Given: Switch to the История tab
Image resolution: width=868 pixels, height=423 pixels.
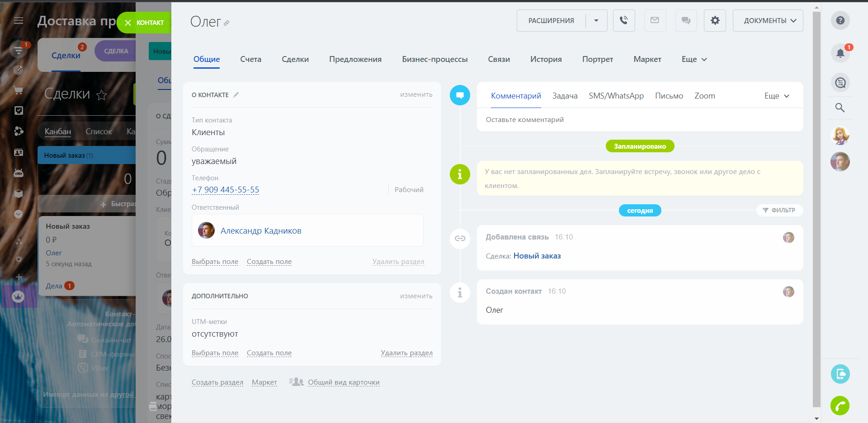Looking at the screenshot, I should pyautogui.click(x=546, y=59).
